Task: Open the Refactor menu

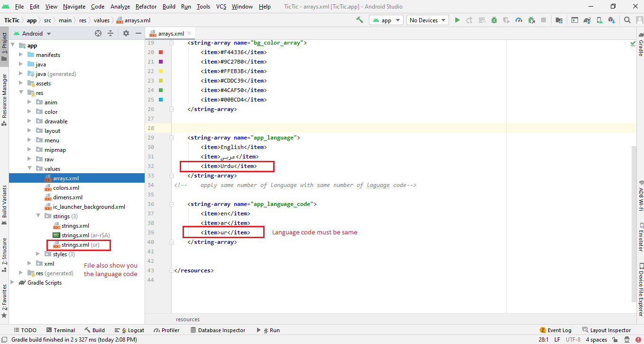Action: tap(146, 7)
